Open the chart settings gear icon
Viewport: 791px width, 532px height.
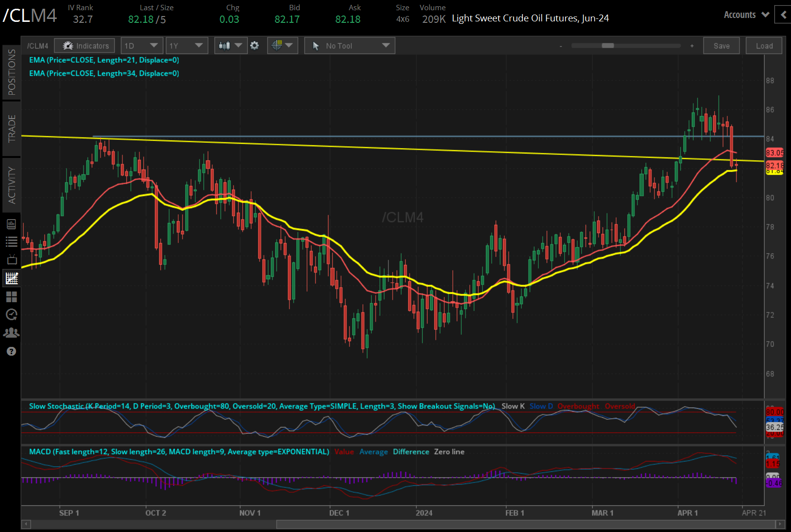(x=255, y=46)
